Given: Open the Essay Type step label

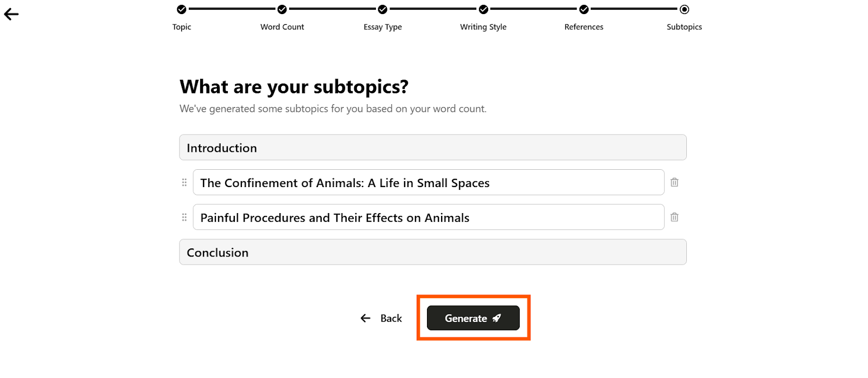Looking at the screenshot, I should point(382,27).
